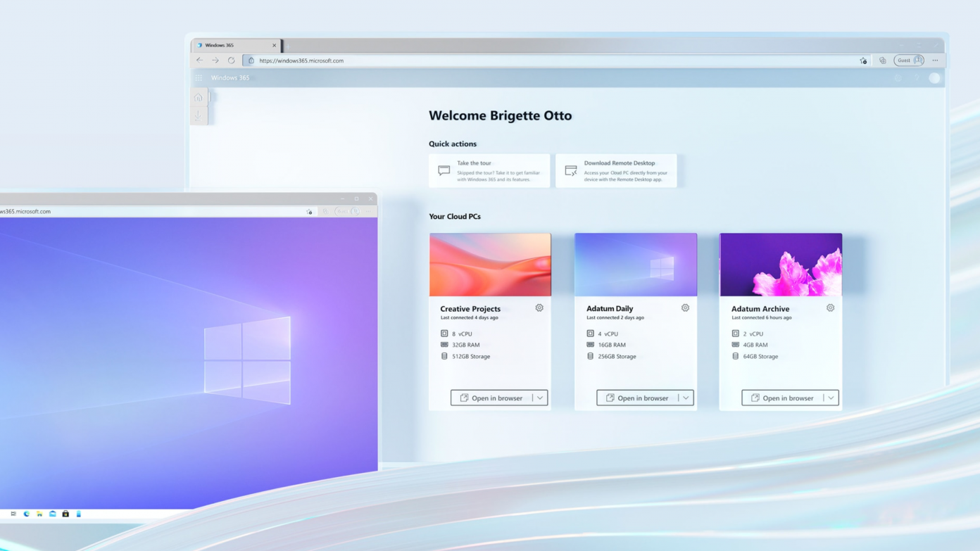Open Windows 365 header settings gear

pos(898,78)
